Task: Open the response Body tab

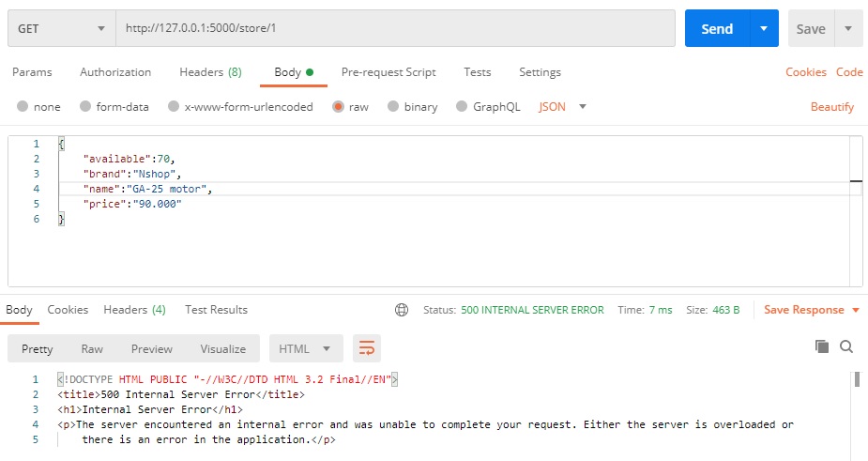Action: (x=19, y=310)
